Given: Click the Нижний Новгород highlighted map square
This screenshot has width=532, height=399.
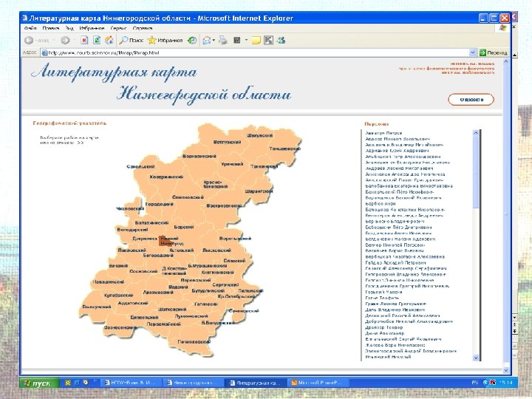Looking at the screenshot, I should 163,239.
